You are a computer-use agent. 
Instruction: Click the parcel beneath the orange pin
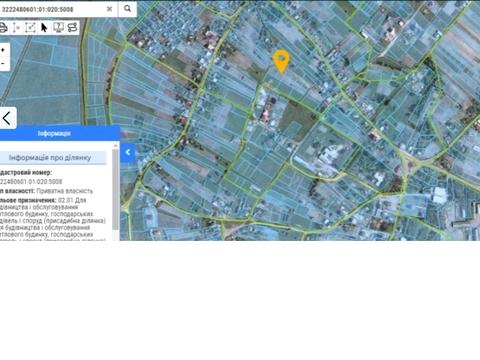(x=282, y=76)
